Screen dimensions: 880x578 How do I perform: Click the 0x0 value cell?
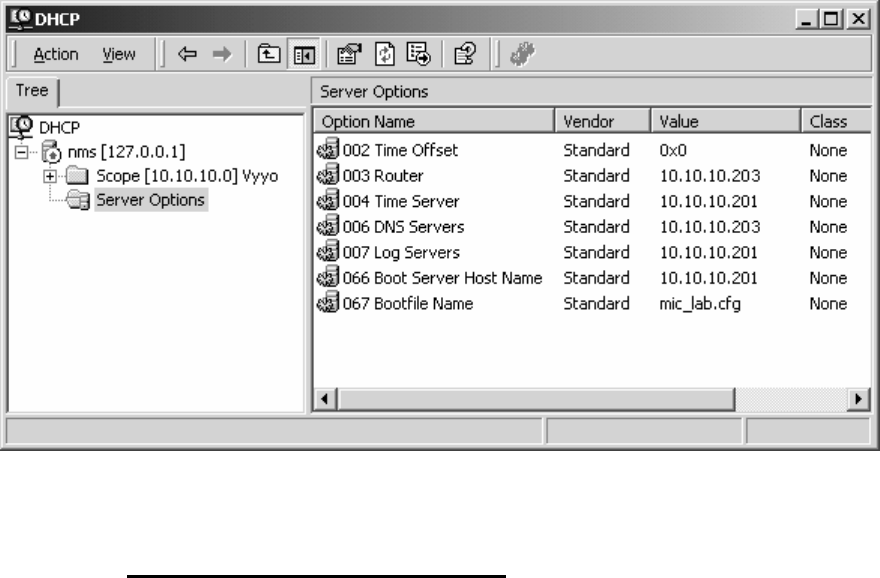pyautogui.click(x=672, y=150)
